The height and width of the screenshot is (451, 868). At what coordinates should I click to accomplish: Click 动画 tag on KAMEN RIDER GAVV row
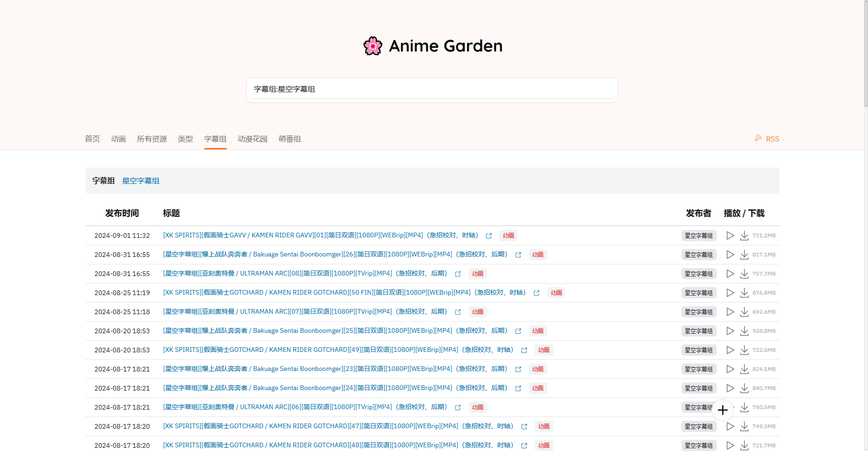[x=509, y=236]
